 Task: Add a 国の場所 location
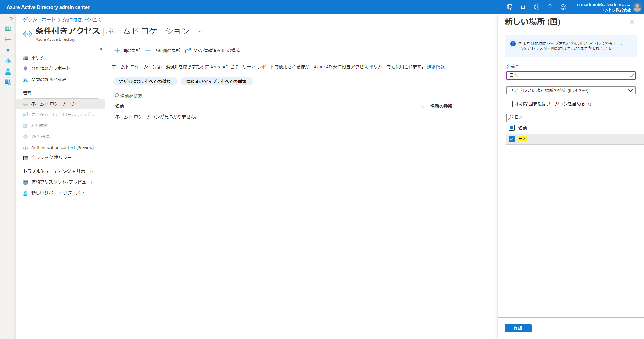coord(127,51)
